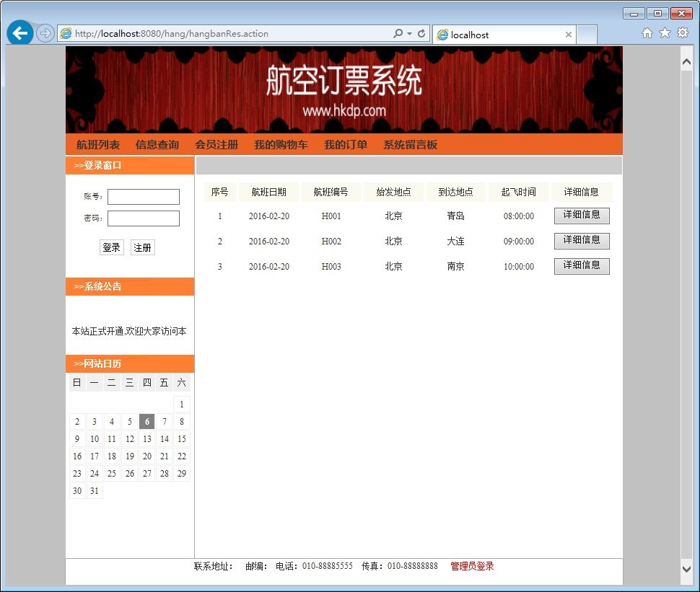Click the 起飞时间 column header
700x592 pixels.
click(x=518, y=192)
